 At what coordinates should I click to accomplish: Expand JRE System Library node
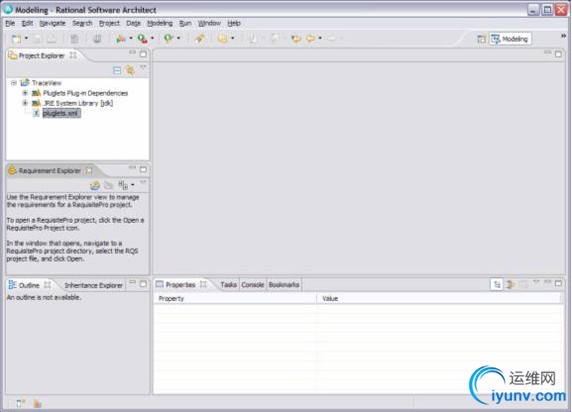tap(25, 103)
